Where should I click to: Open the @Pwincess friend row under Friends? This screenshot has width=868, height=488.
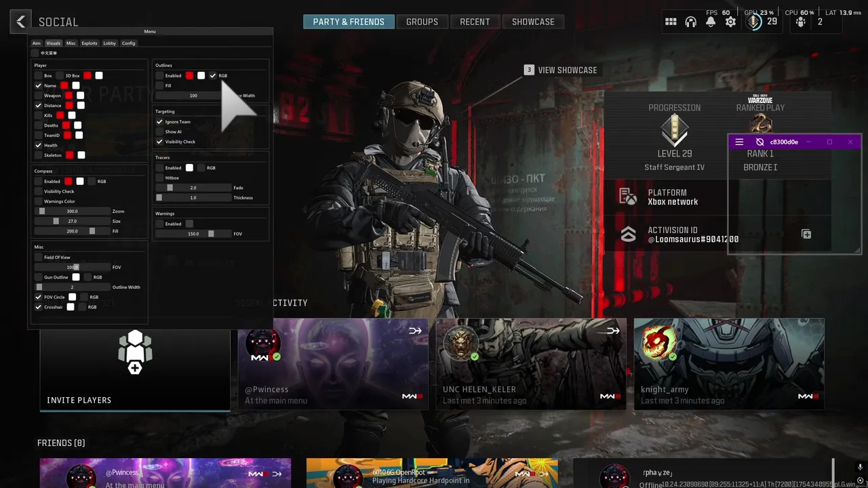[165, 473]
